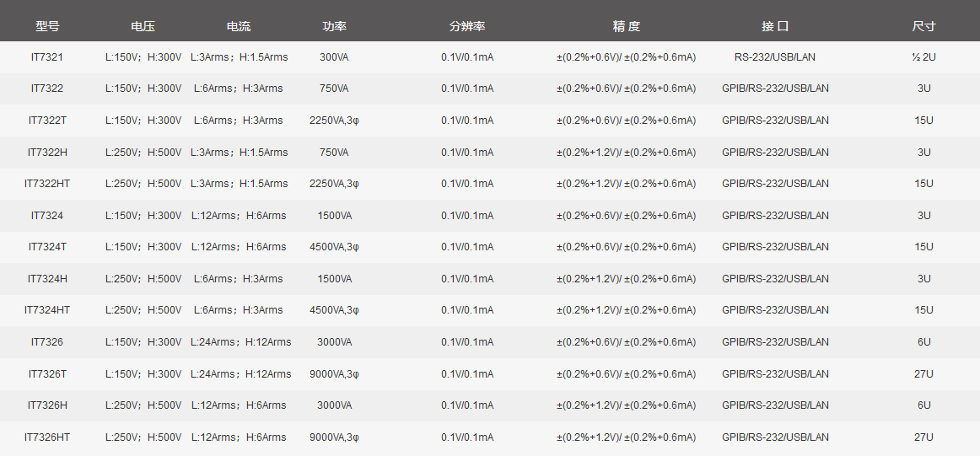Click 15U size in IT7322T row

tap(923, 121)
